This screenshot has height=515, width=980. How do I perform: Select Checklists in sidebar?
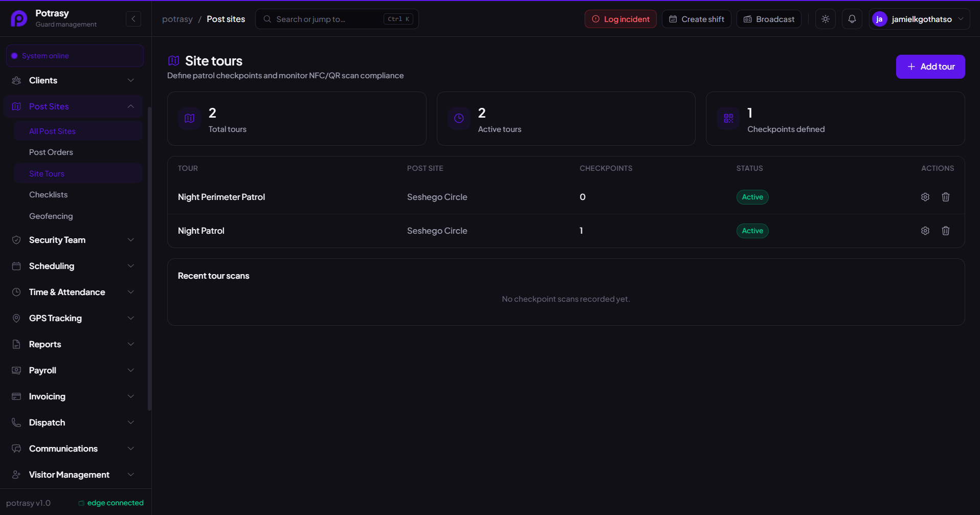point(78,195)
